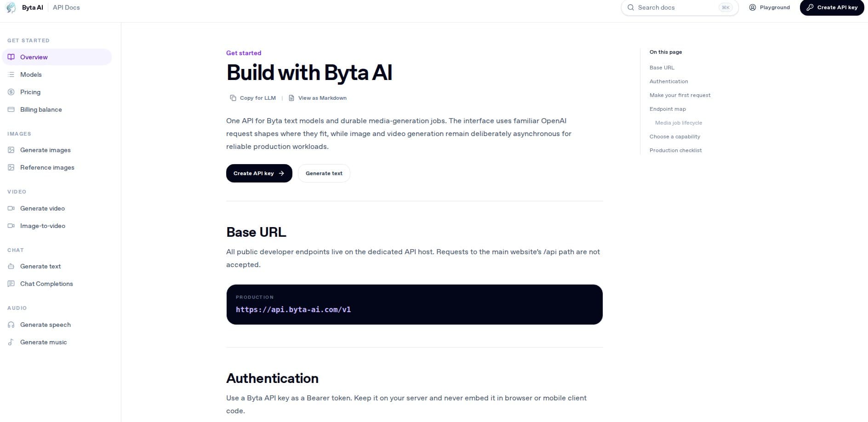Select Chat Completions in sidebar
The image size is (868, 422).
57,284
